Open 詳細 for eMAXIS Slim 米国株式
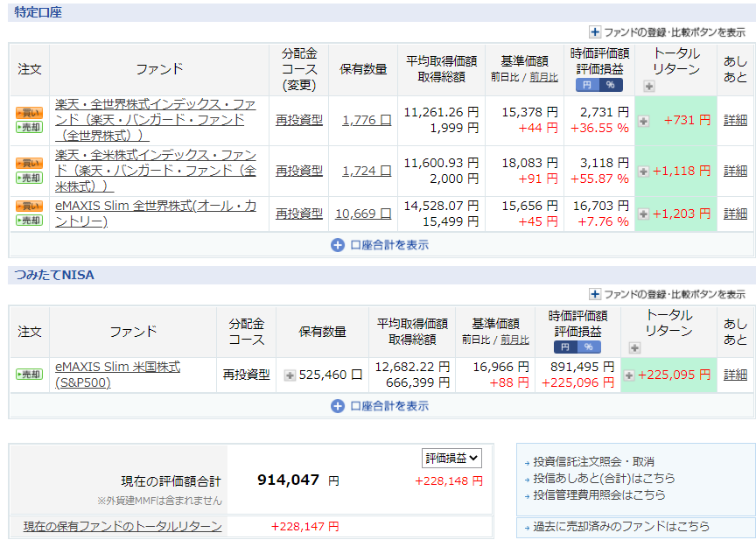 735,375
